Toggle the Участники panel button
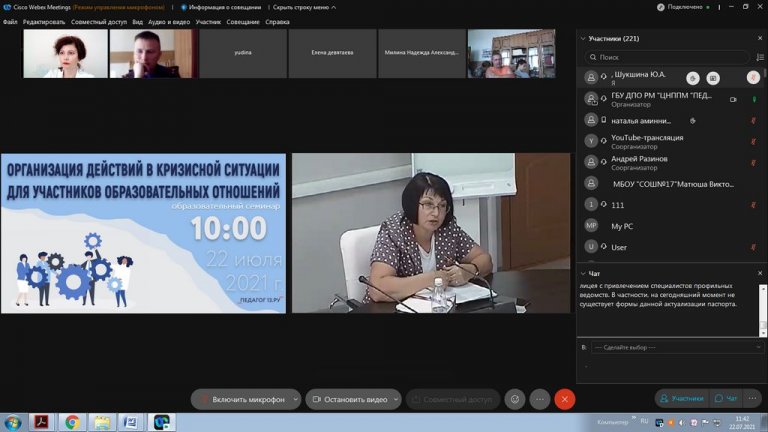Image resolution: width=768 pixels, height=432 pixels. [x=682, y=399]
